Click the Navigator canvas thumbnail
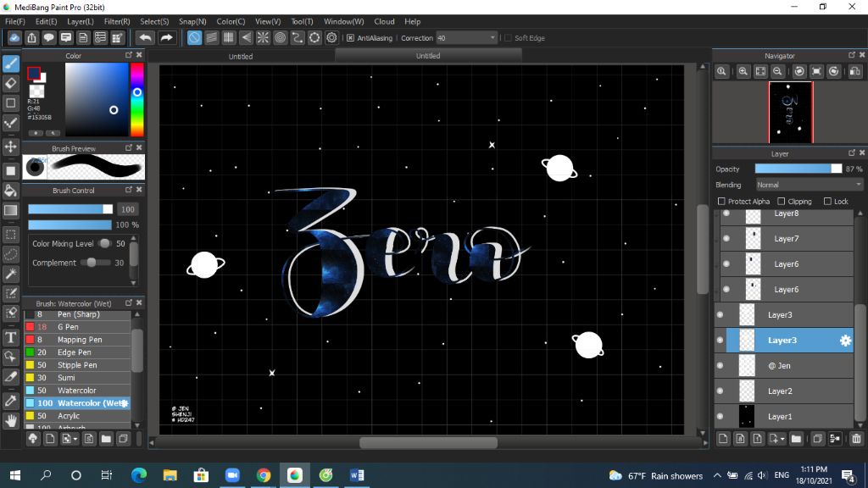The image size is (868, 488). pos(791,113)
